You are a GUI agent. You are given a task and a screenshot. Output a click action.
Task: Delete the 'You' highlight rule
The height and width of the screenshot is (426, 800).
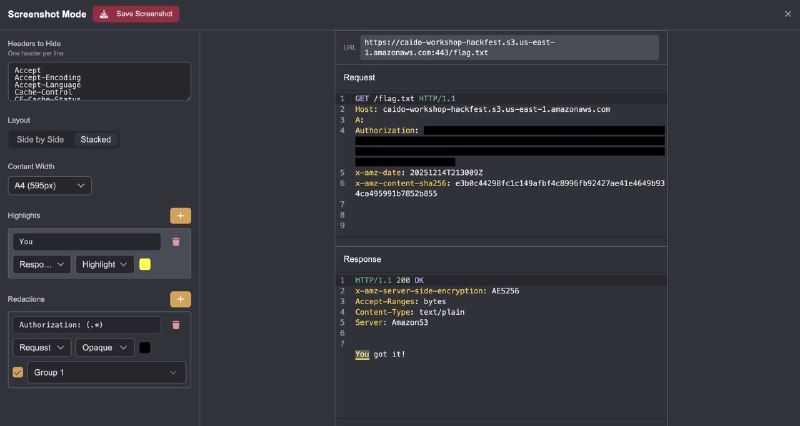176,242
